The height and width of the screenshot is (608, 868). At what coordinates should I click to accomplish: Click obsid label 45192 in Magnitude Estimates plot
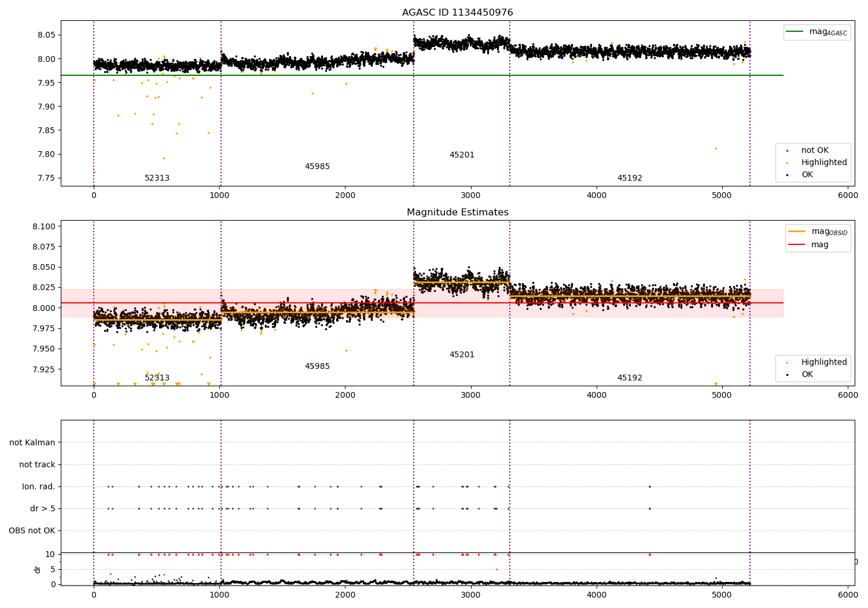(x=630, y=378)
